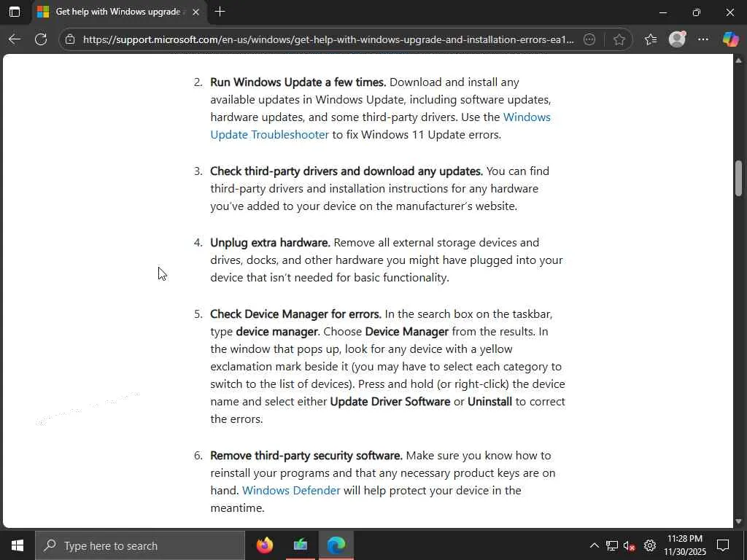Screen dimensions: 747x560
Task: Open Firefox from the taskbar
Action: point(265,545)
